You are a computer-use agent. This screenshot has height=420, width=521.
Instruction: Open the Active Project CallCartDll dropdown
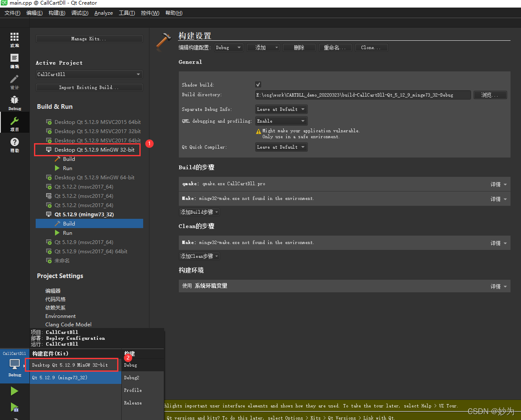tap(89, 74)
